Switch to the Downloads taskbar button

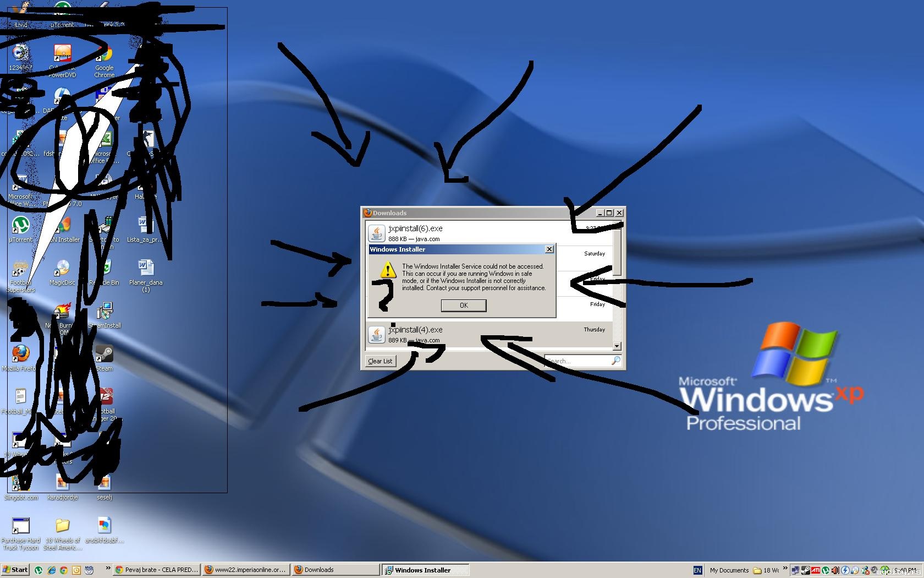pos(335,570)
